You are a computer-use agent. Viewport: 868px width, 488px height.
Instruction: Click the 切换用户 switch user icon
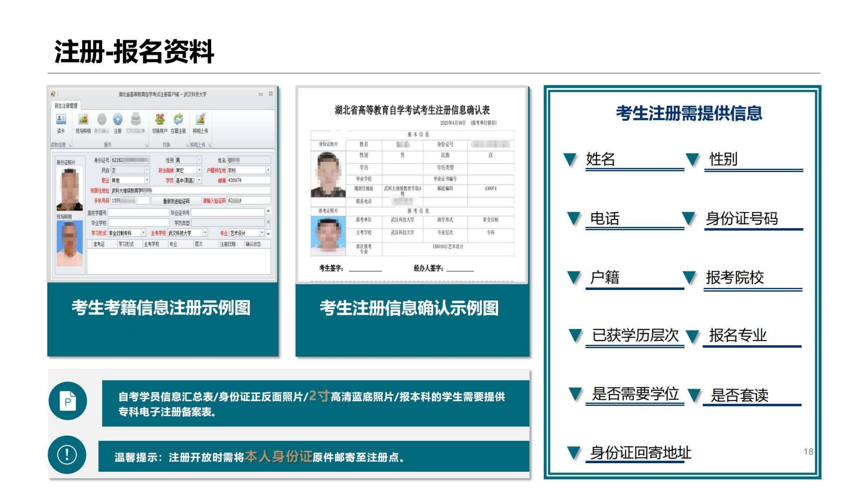160,119
